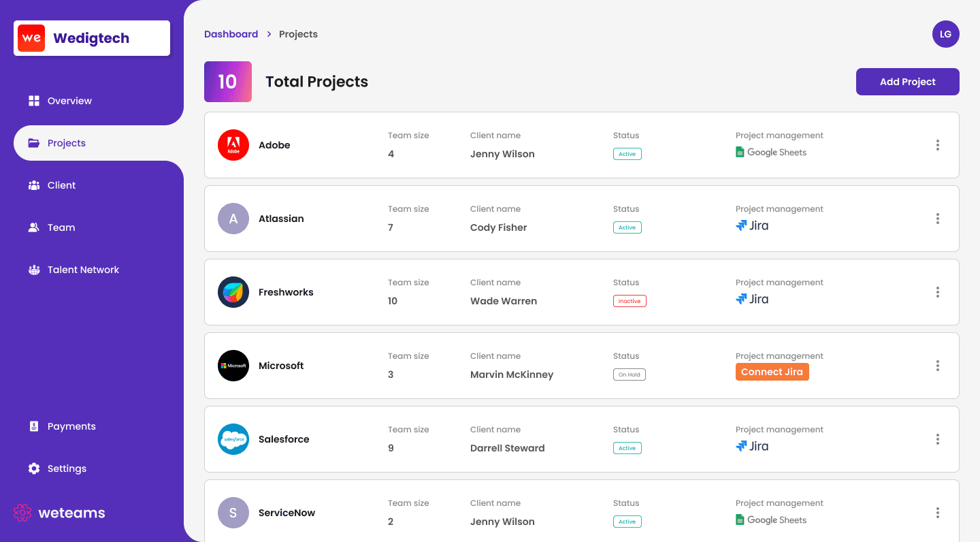Click client name Cody Fisher
The image size is (980, 542).
(499, 227)
